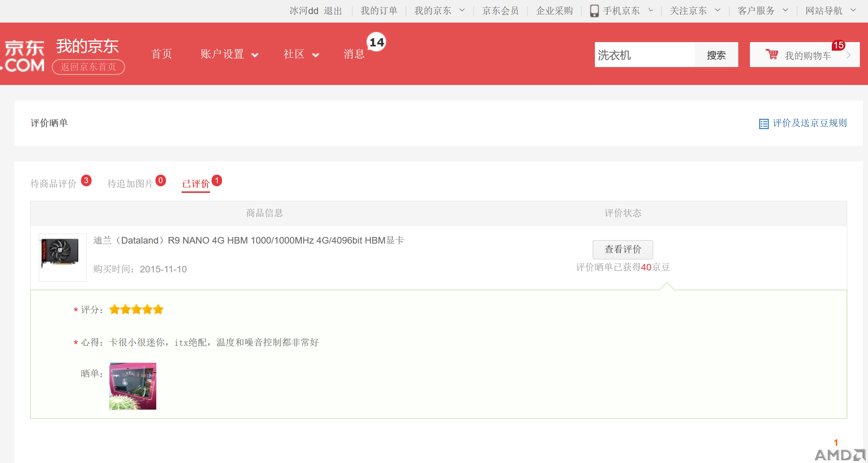Click the 搜索 button

[716, 55]
